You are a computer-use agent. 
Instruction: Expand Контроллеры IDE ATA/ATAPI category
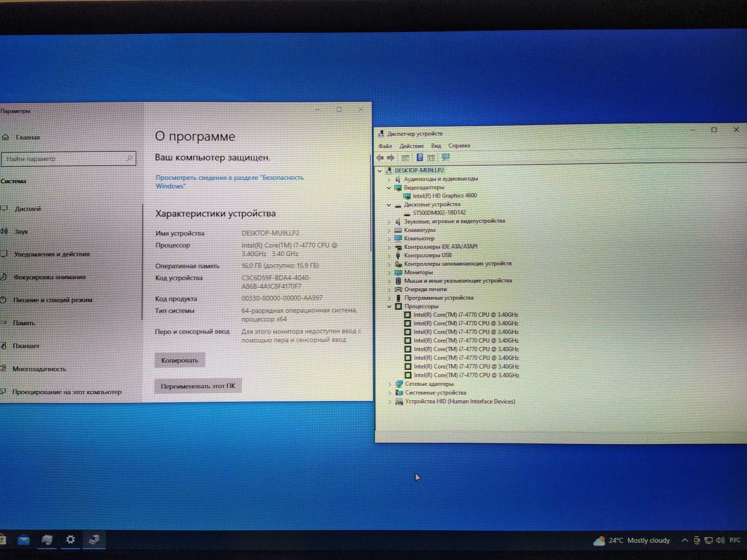(389, 247)
